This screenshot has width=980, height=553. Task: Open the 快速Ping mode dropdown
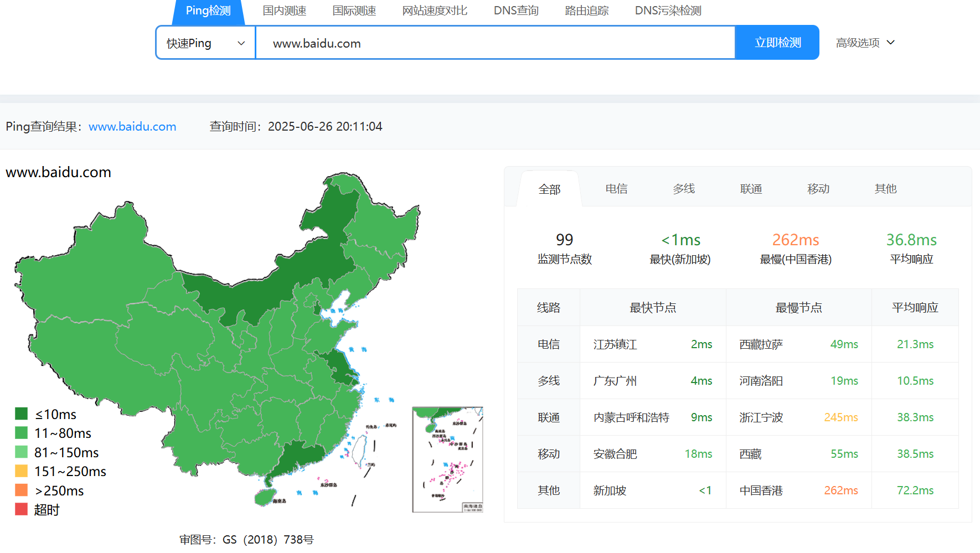205,43
